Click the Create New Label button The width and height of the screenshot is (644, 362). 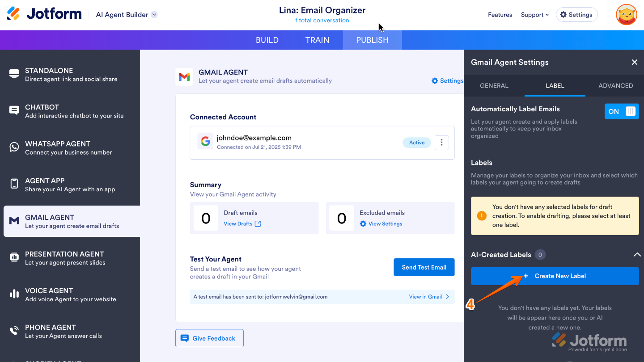coord(555,276)
